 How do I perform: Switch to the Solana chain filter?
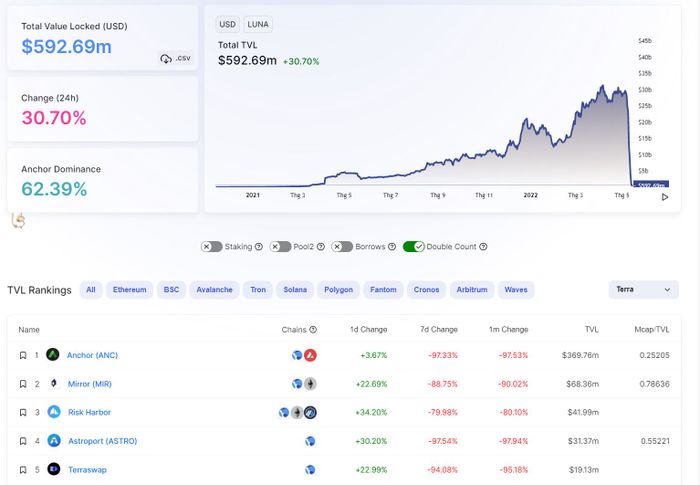[294, 290]
